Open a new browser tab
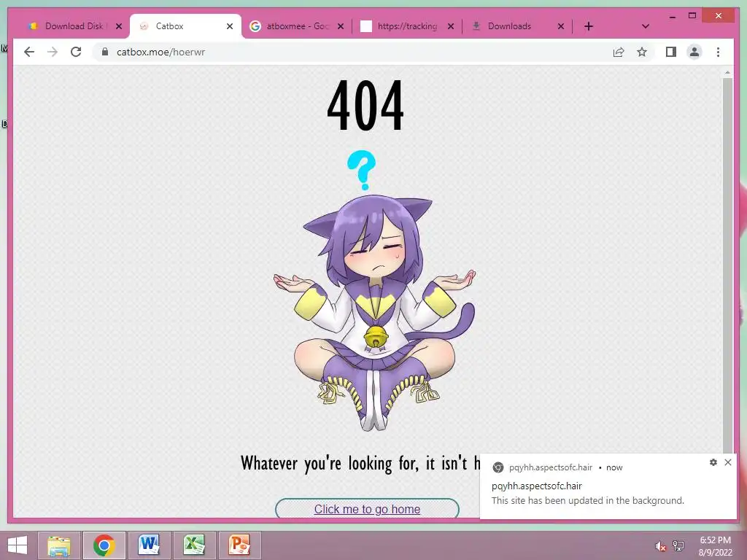This screenshot has width=747, height=560. (589, 26)
